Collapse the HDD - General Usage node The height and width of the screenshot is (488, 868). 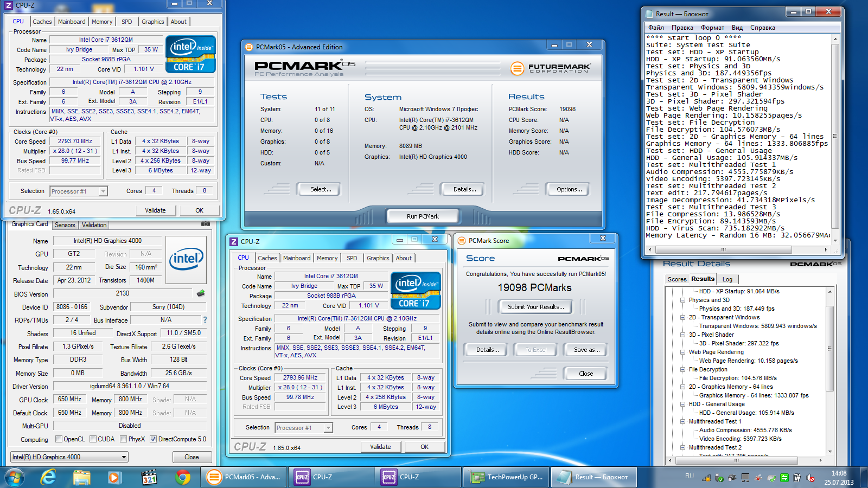683,404
